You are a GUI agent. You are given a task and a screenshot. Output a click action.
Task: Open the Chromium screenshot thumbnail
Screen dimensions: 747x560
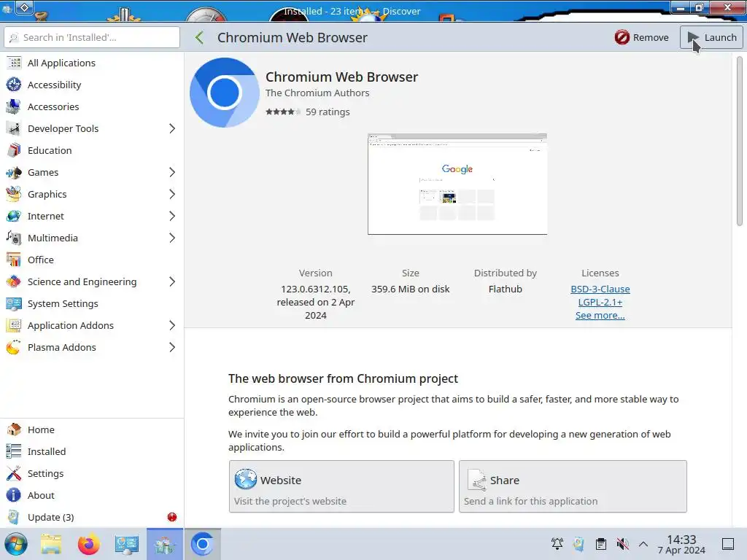(457, 184)
